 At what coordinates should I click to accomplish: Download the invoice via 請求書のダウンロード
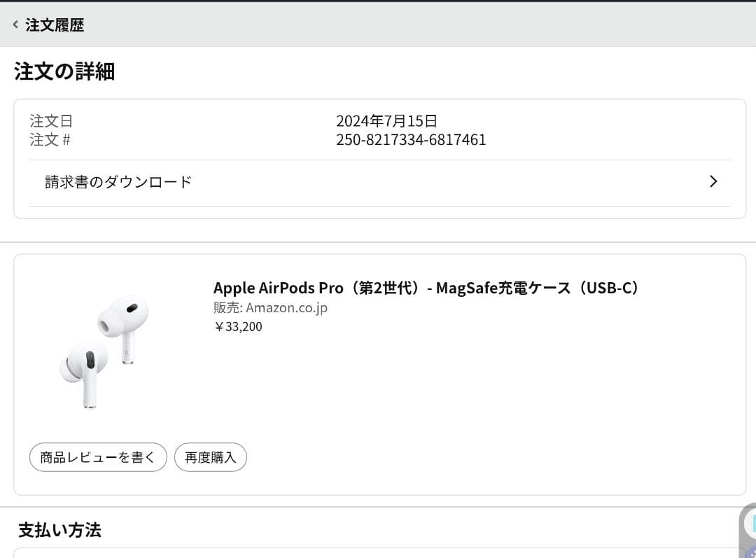[x=118, y=181]
